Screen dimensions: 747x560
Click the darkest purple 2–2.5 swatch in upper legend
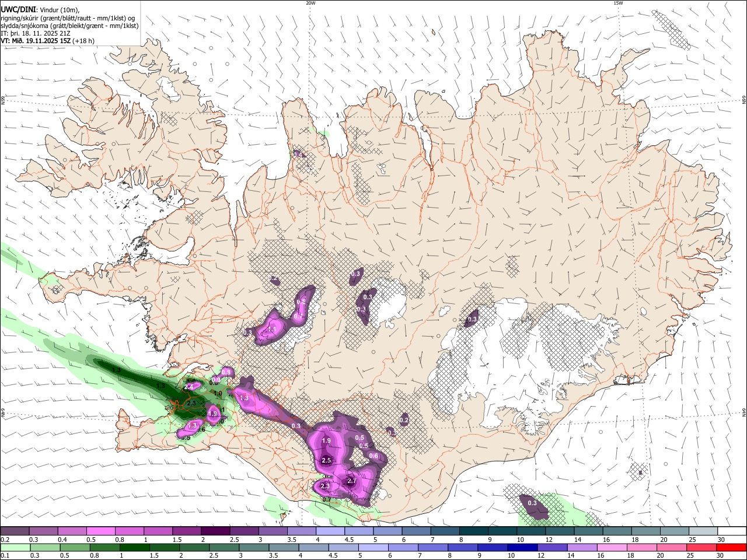coord(215,531)
